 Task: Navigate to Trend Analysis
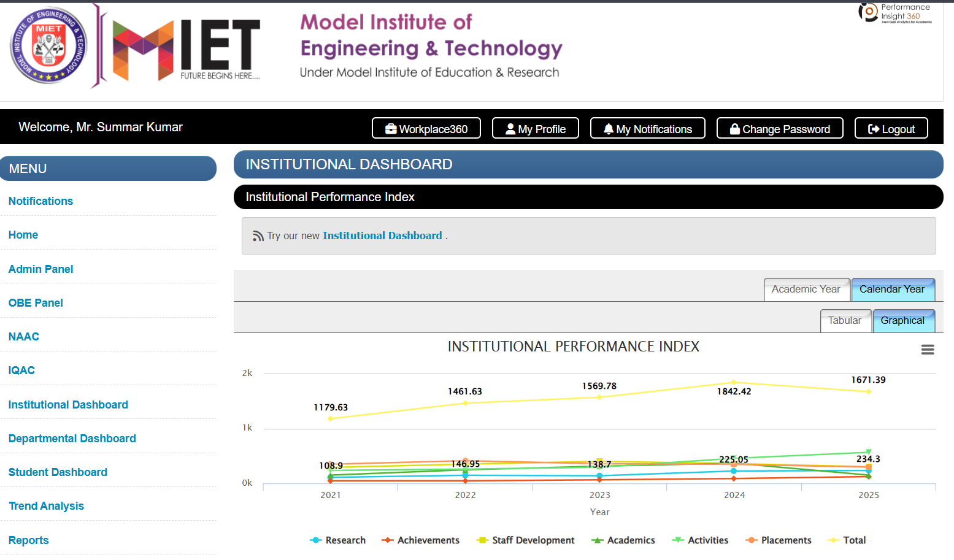(46, 505)
